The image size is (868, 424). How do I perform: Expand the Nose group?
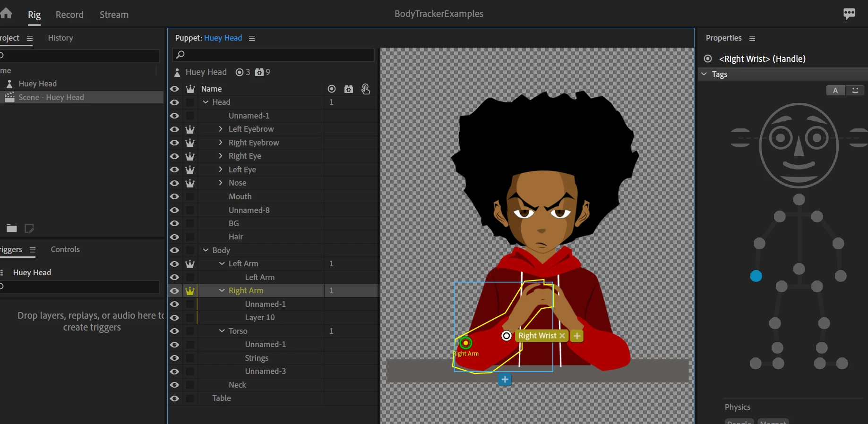(220, 183)
